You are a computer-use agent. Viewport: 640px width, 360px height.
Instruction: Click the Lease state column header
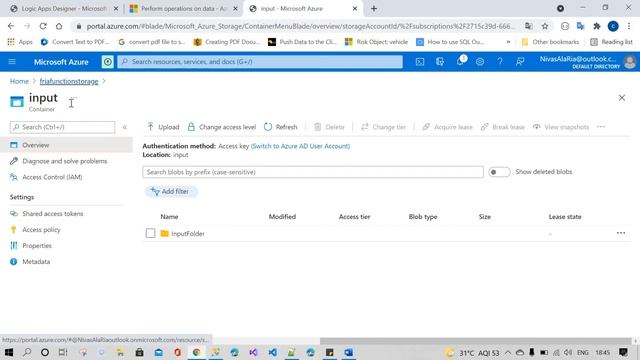565,217
